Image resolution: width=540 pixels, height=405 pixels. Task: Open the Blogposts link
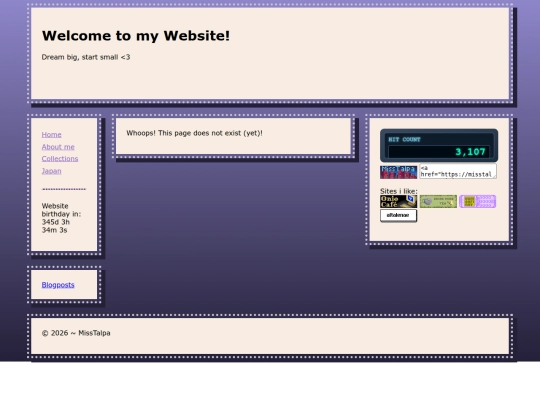(58, 285)
